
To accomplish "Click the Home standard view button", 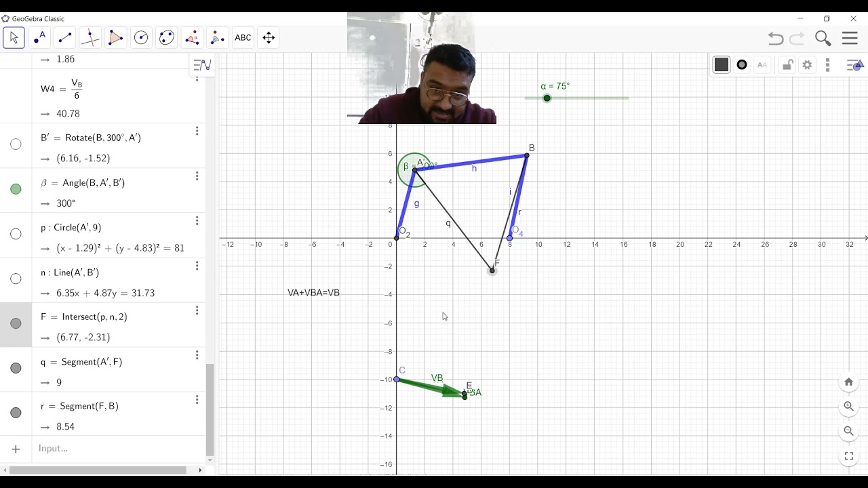I will 848,382.
